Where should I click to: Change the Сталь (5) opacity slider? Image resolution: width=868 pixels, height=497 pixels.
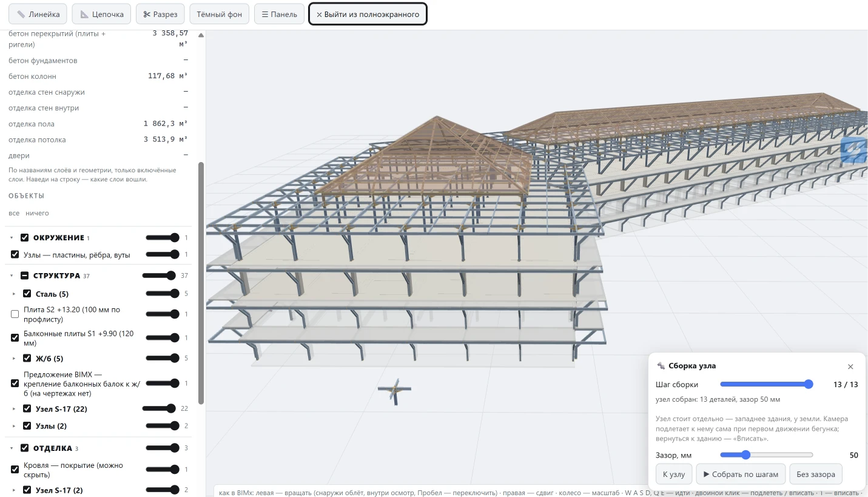163,294
